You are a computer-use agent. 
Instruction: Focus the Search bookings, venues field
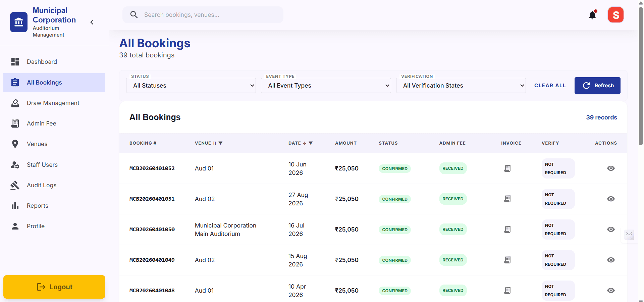coord(203,15)
